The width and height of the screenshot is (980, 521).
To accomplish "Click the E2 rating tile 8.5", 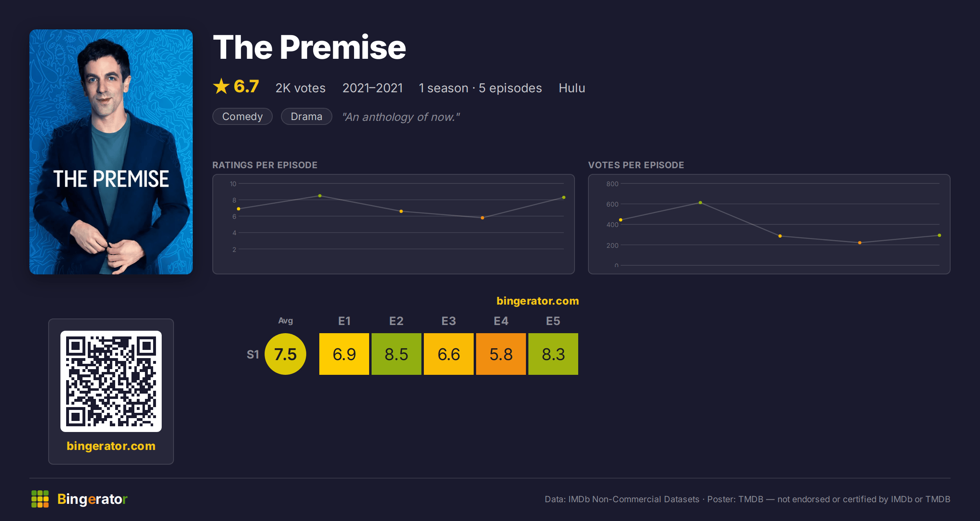I will (x=396, y=354).
